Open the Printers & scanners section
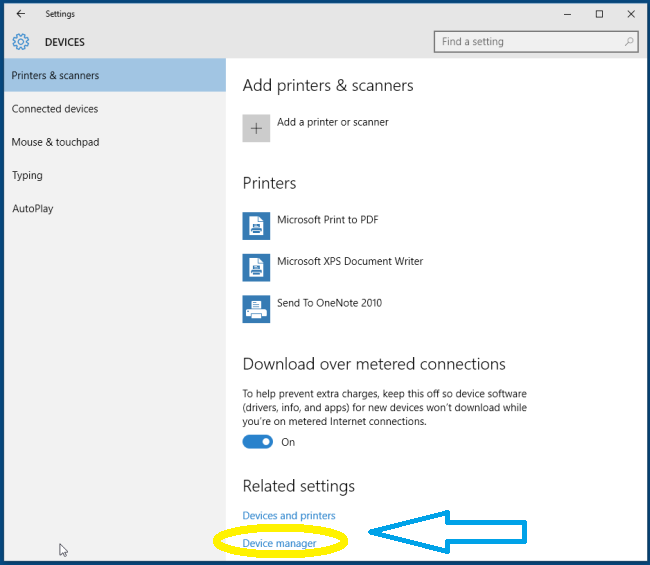The height and width of the screenshot is (565, 650). [x=115, y=75]
